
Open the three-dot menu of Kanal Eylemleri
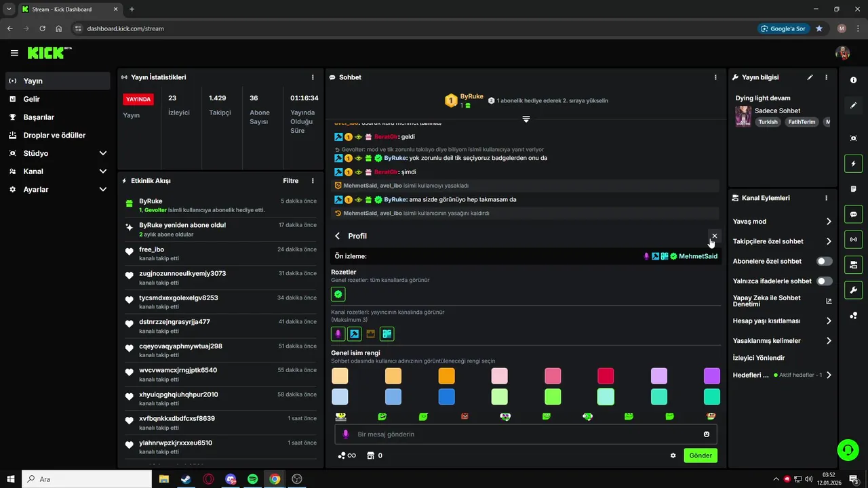[826, 198]
